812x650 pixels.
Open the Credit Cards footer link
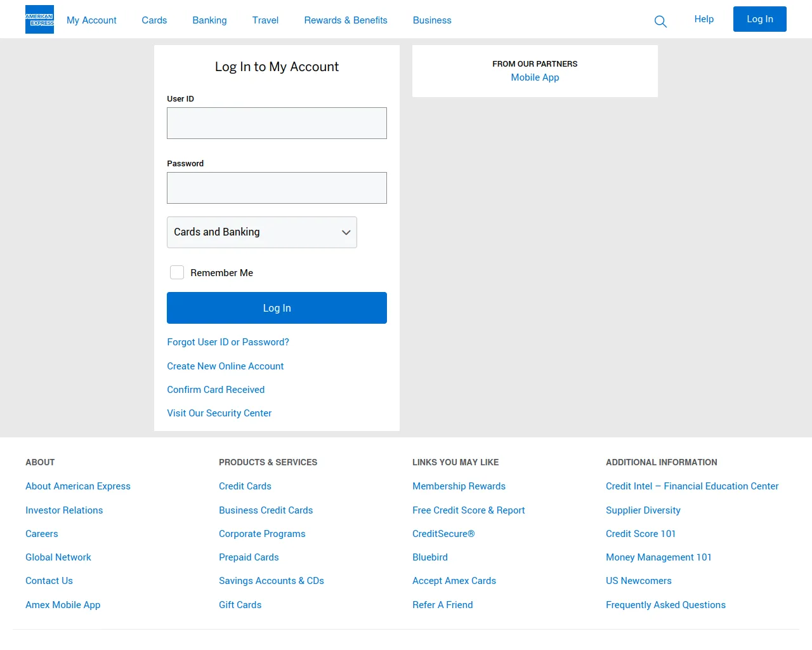tap(245, 486)
